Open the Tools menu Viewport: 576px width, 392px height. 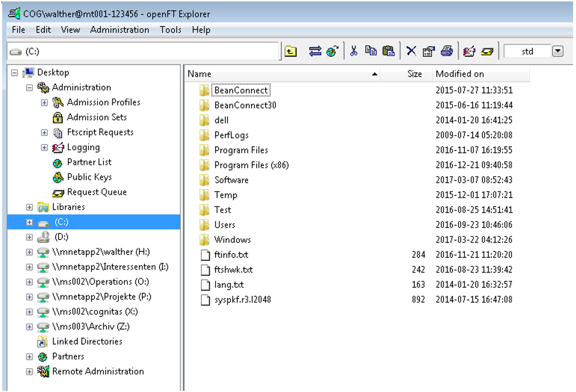click(x=170, y=30)
